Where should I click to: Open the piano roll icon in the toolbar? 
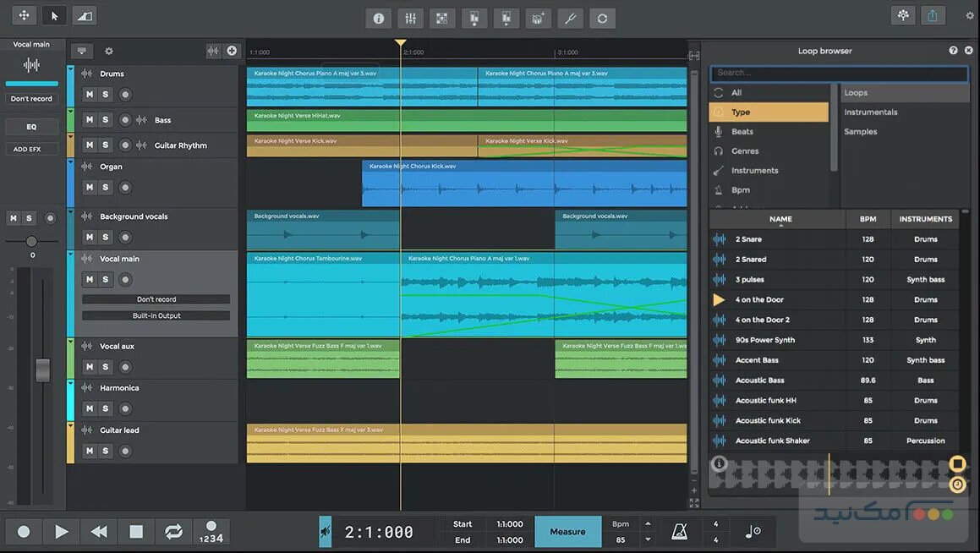point(441,18)
